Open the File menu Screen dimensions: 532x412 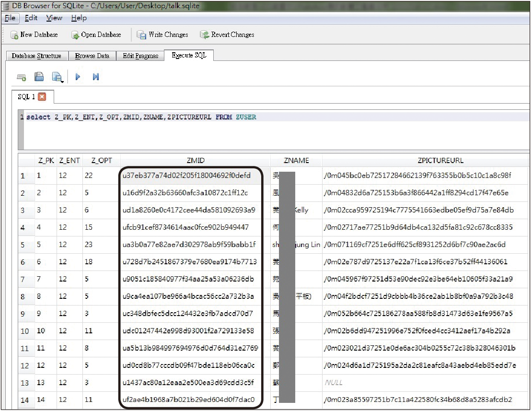click(10, 18)
